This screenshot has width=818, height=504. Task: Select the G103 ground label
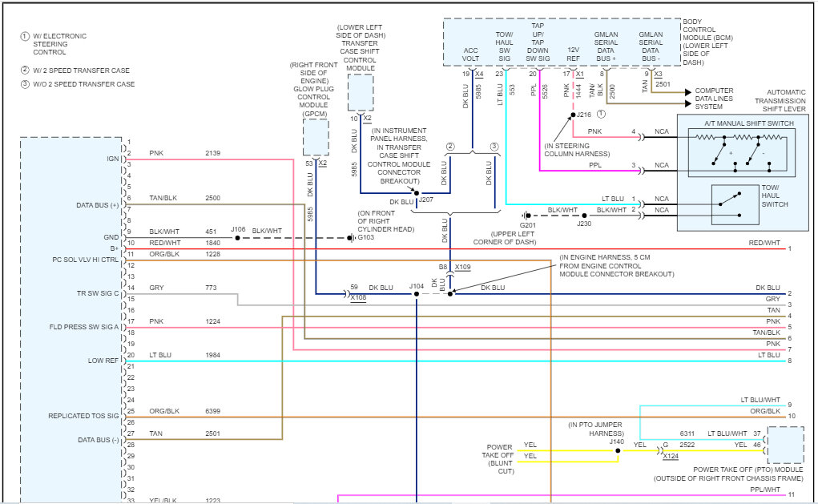(x=365, y=237)
